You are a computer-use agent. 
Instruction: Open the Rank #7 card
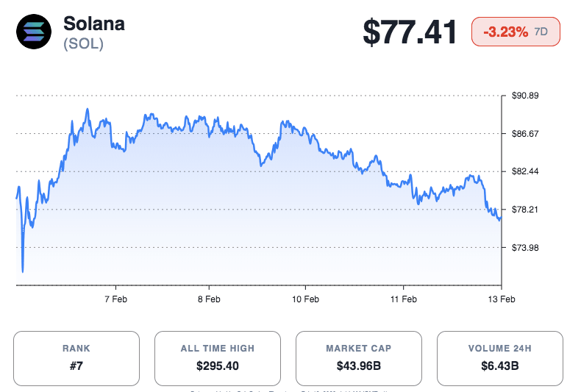point(76,358)
